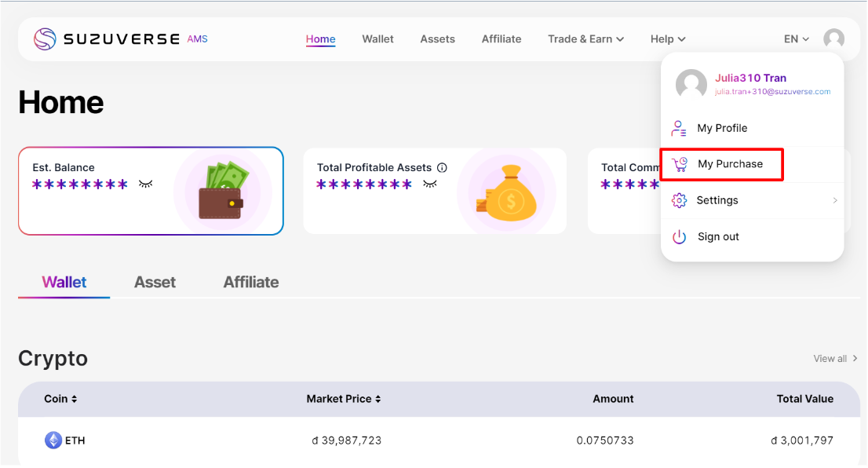Click the My Profile person icon
Viewport: 868px width, 468px height.
680,128
